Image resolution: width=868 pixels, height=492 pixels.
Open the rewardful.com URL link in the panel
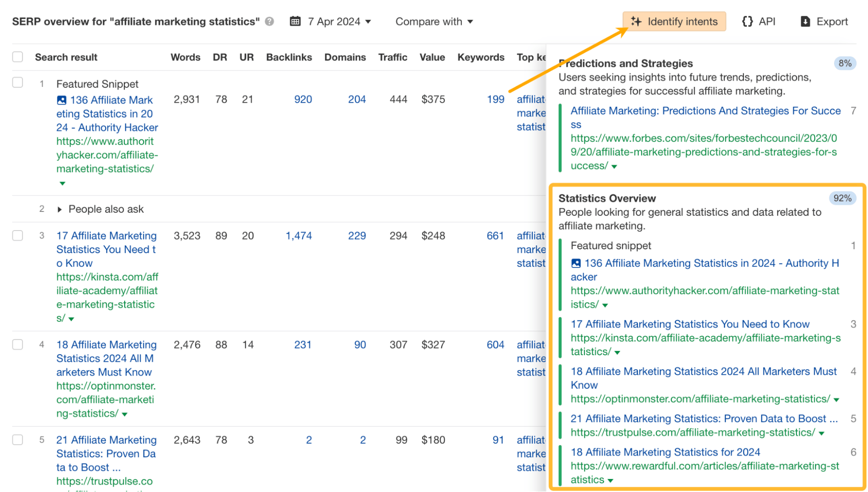[x=705, y=472]
